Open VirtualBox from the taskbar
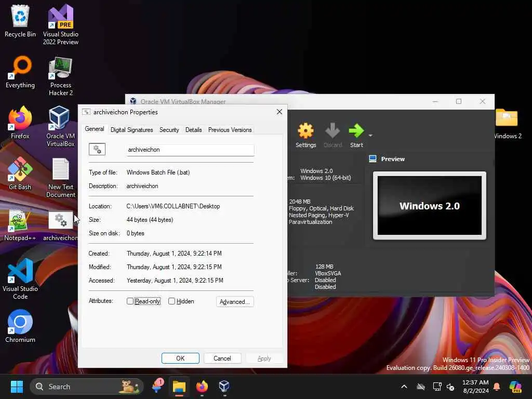The image size is (532, 399). pyautogui.click(x=224, y=387)
